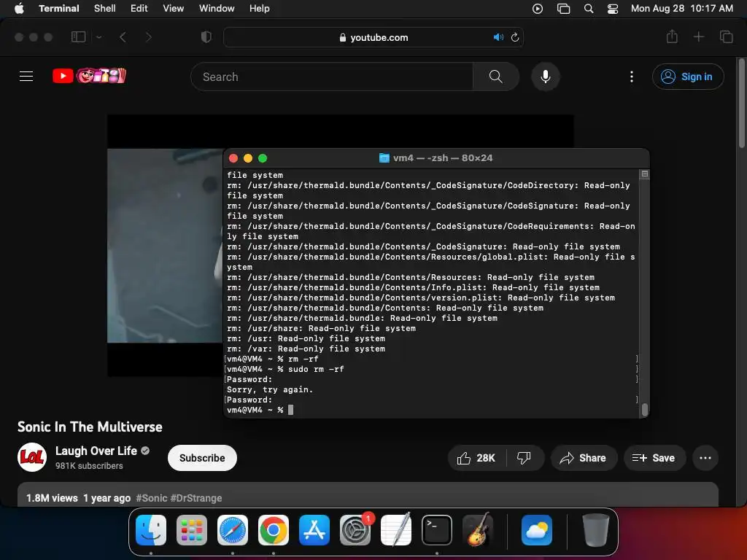Click the youtube.com address bar
This screenshot has width=747, height=560.
coord(373,37)
